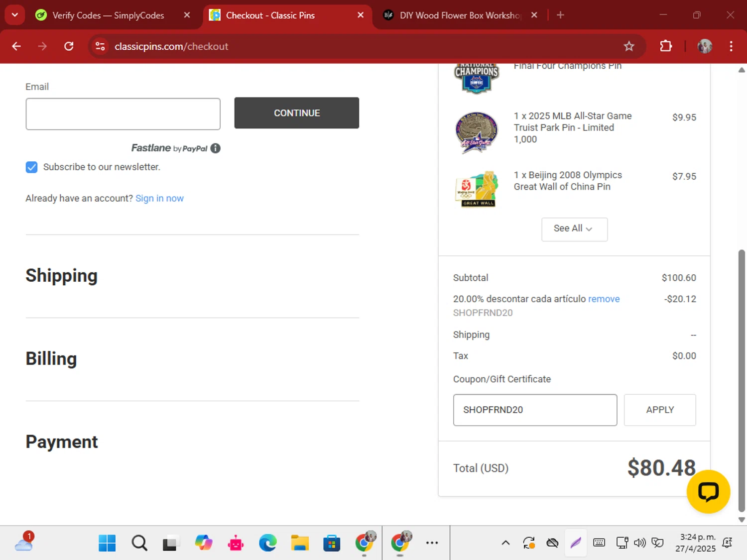Uncheck Subscribe to our newsletter

[x=31, y=167]
